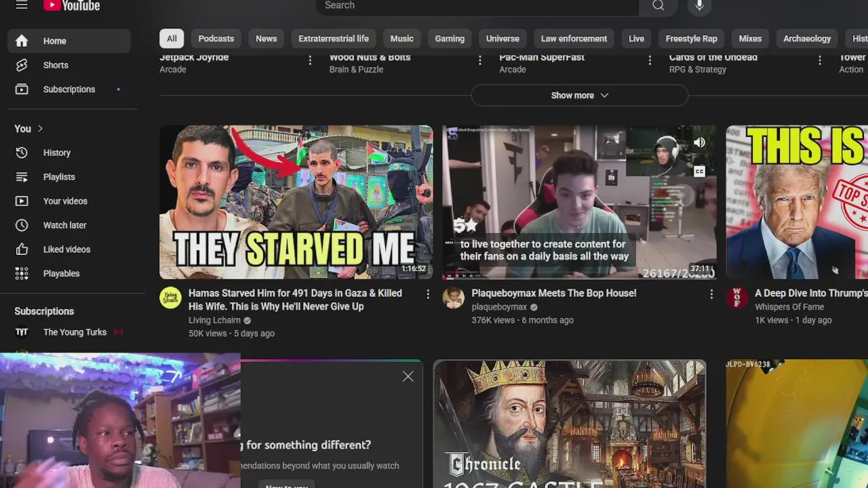The height and width of the screenshot is (488, 868).
Task: Select the Podcasts filter chip
Action: click(216, 39)
